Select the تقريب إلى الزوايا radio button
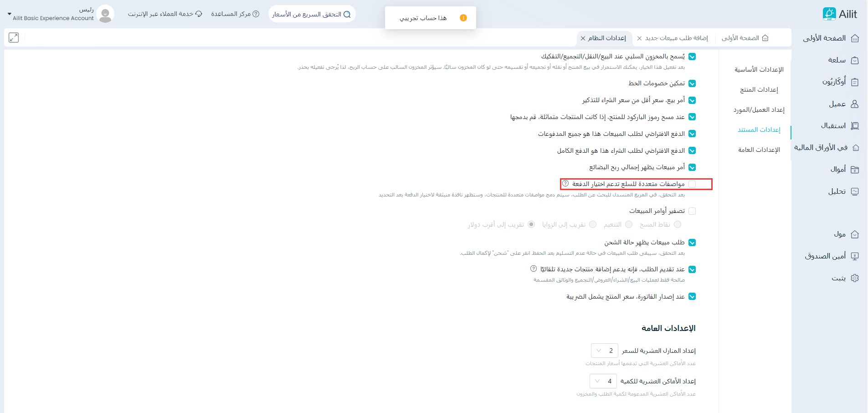This screenshot has height=413, width=868. [593, 224]
